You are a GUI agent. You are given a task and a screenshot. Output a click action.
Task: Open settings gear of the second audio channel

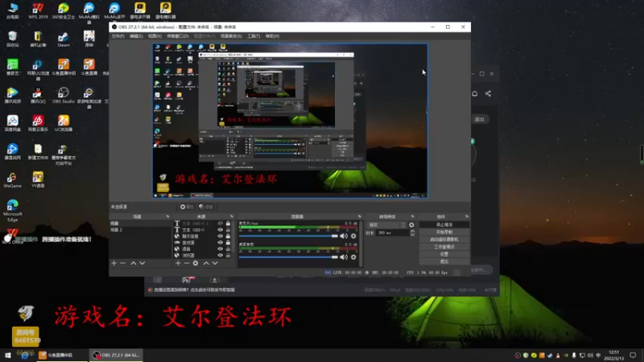click(x=353, y=257)
